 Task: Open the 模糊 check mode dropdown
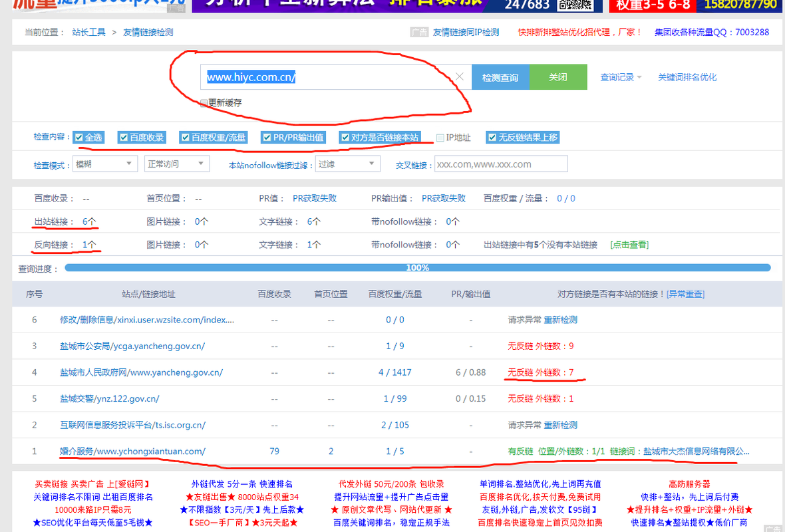coord(104,164)
